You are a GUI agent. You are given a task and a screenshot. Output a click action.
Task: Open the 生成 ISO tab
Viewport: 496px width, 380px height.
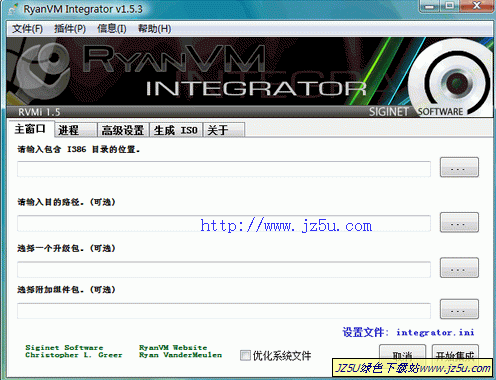[x=176, y=130]
